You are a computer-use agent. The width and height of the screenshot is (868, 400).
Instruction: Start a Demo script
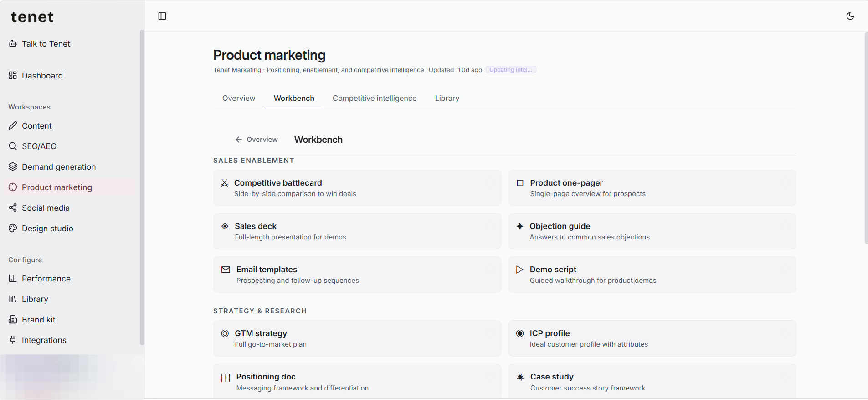[652, 275]
